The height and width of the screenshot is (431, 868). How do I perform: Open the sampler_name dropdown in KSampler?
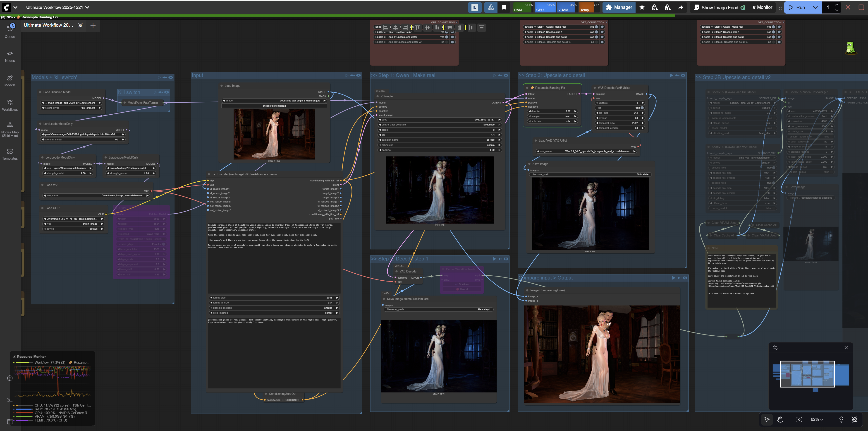pyautogui.click(x=440, y=140)
